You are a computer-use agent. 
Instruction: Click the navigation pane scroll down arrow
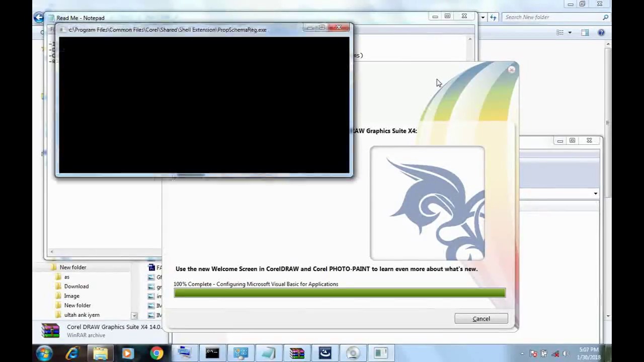click(134, 316)
